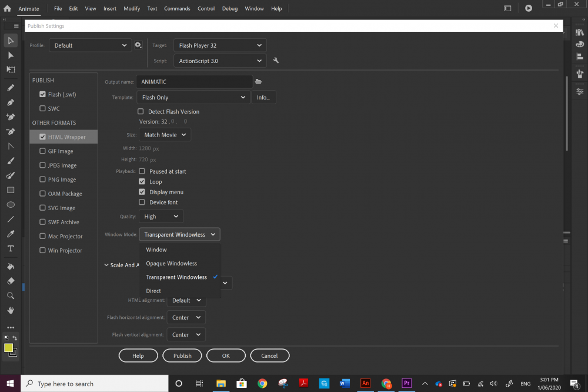The height and width of the screenshot is (392, 588).
Task: Enable the SWC checkbox
Action: 42,108
